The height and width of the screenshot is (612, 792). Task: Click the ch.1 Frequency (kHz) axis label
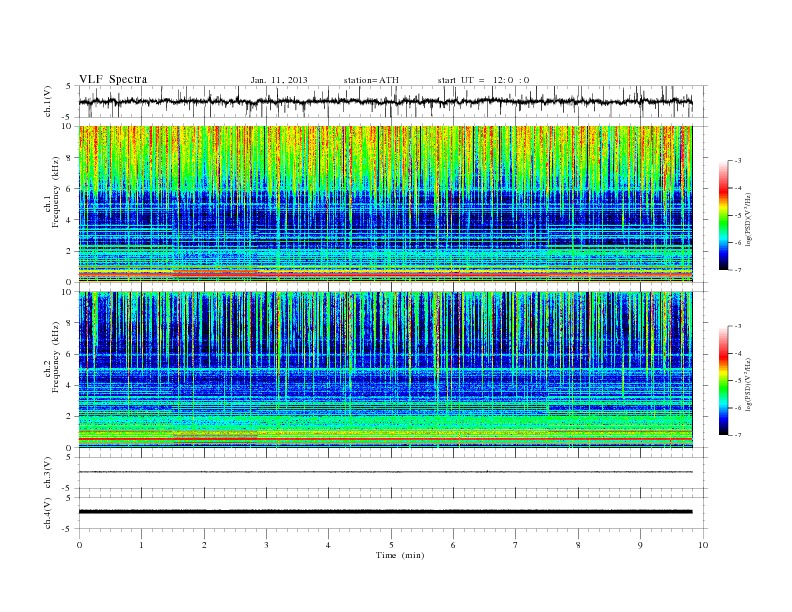tap(52, 192)
